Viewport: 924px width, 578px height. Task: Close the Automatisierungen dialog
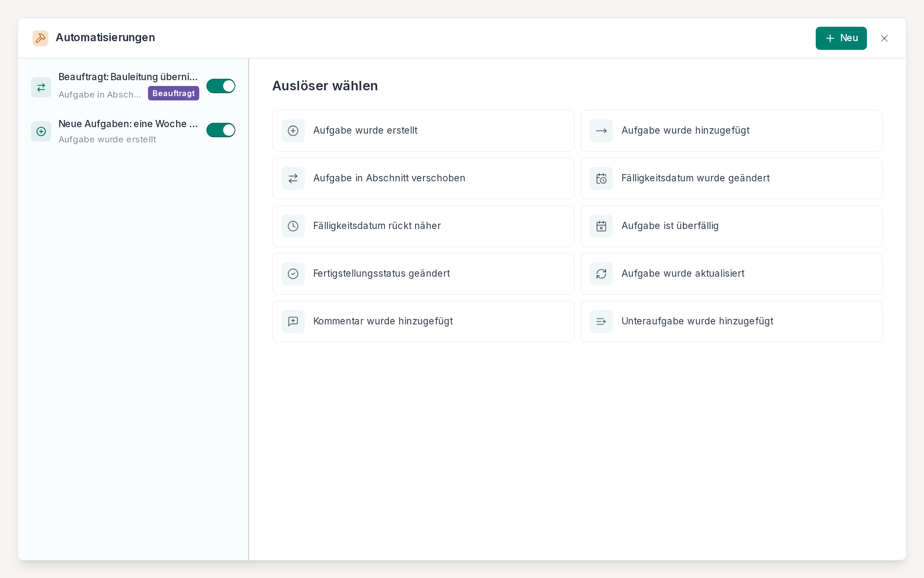click(x=884, y=38)
